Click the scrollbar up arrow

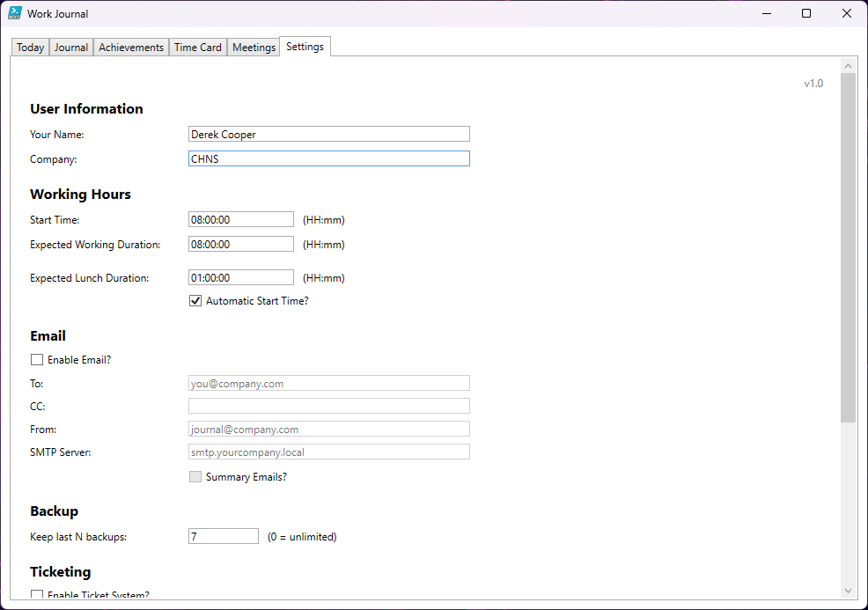point(848,66)
